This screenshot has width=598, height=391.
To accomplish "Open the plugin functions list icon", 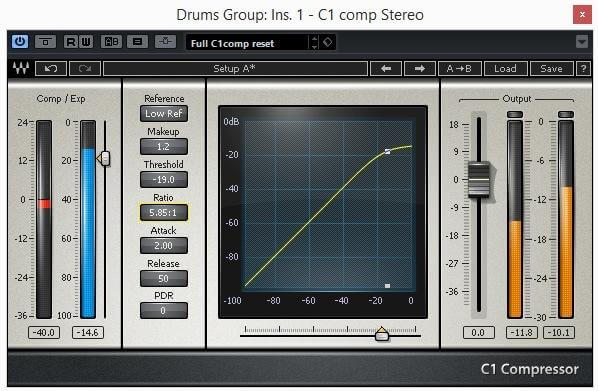I will [x=138, y=42].
